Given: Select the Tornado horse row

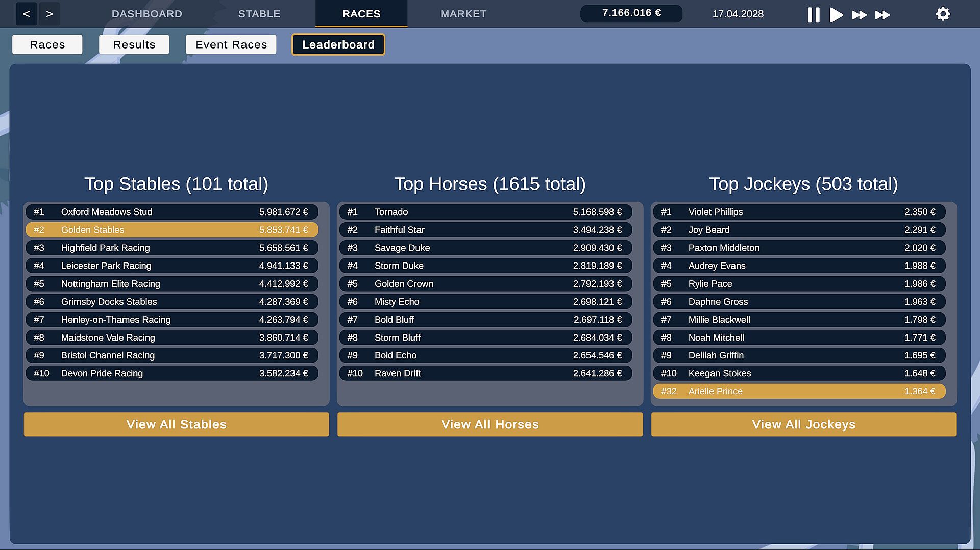Looking at the screenshot, I should (486, 212).
